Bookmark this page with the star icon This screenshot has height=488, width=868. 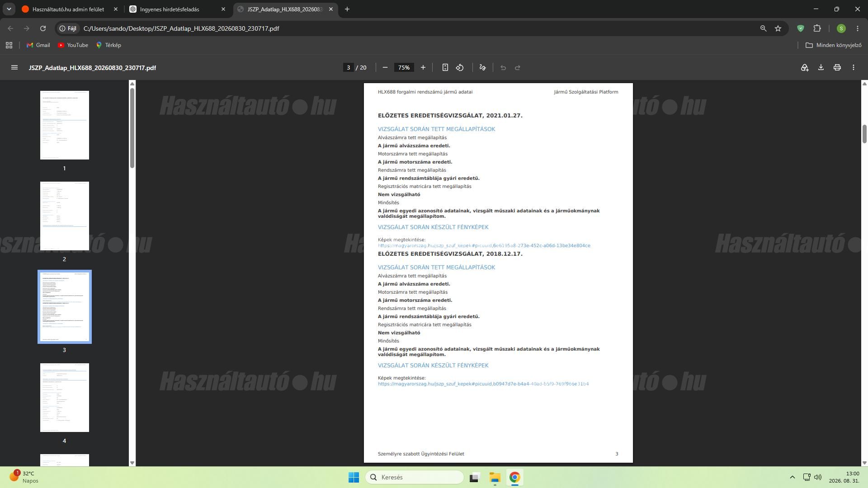pos(778,28)
